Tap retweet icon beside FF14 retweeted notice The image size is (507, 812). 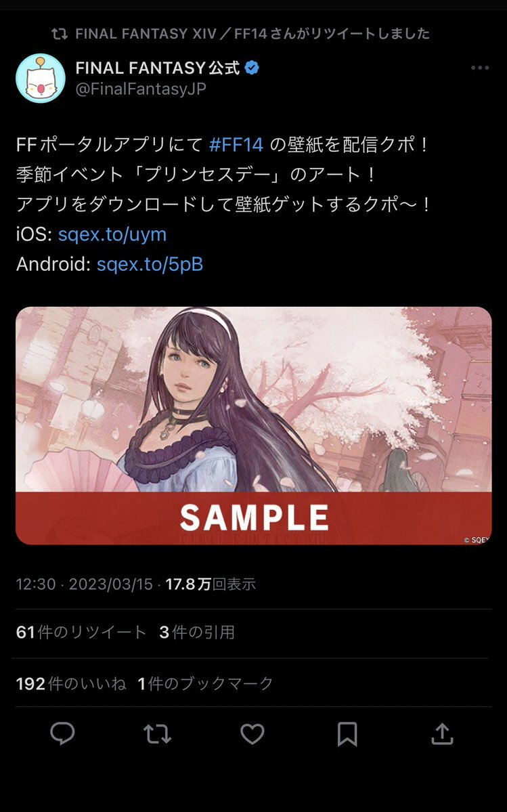60,34
